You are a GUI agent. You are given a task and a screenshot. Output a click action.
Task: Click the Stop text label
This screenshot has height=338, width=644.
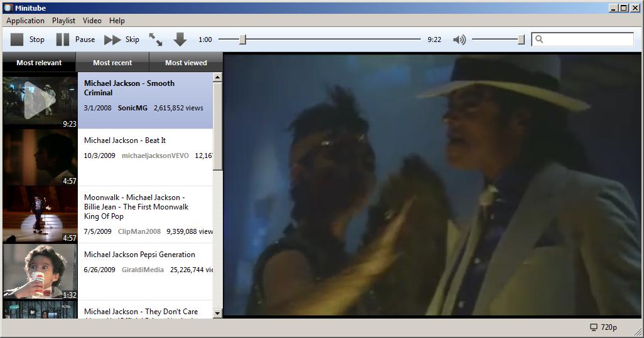(36, 40)
